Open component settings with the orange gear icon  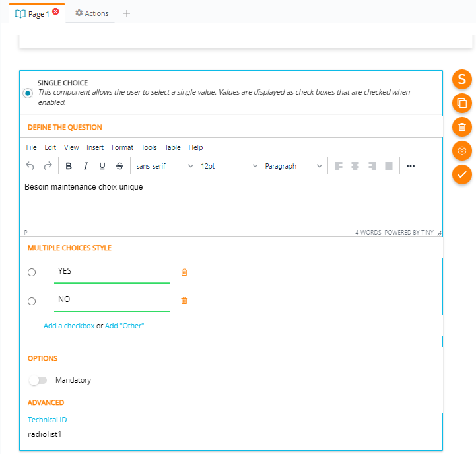(x=462, y=151)
